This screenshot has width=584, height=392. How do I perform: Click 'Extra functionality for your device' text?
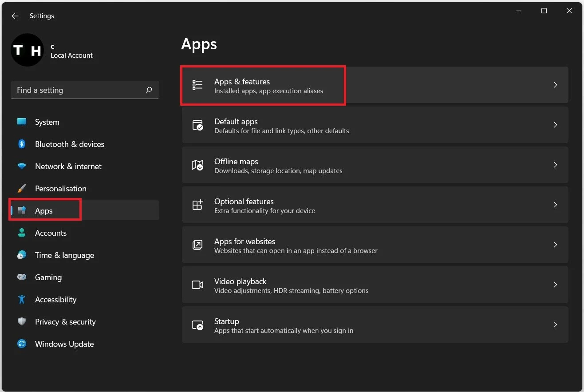pyautogui.click(x=264, y=211)
